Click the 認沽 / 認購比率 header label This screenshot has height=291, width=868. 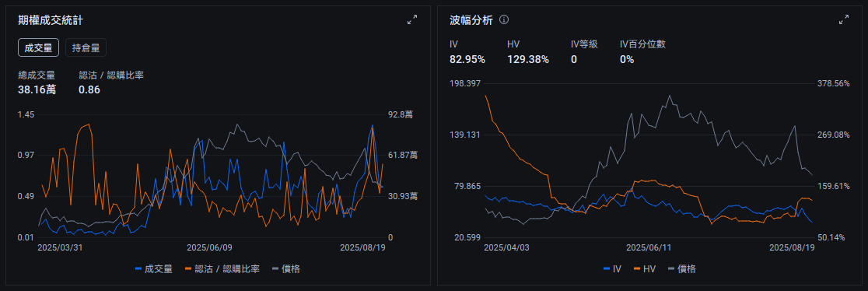[111, 75]
